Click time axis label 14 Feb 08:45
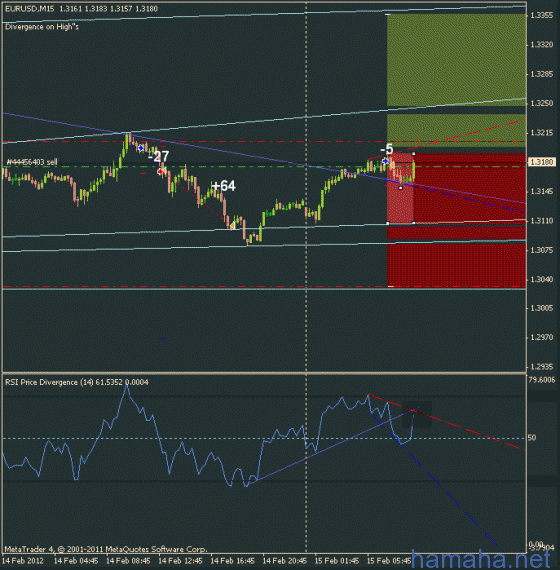 pyautogui.click(x=128, y=561)
